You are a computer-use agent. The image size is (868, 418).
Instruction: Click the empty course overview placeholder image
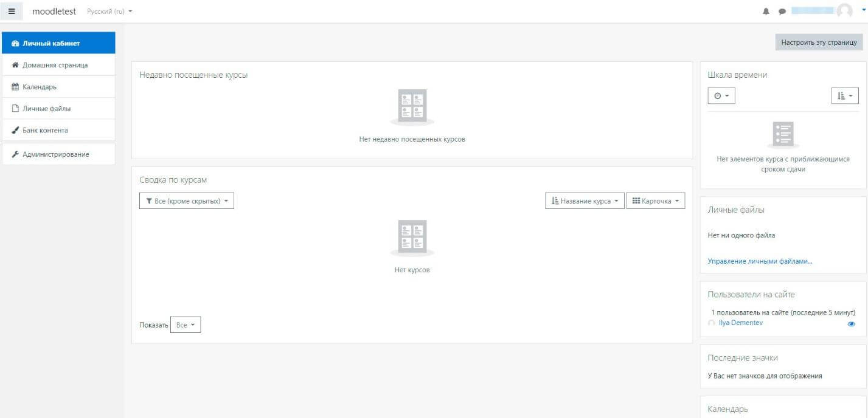point(412,238)
